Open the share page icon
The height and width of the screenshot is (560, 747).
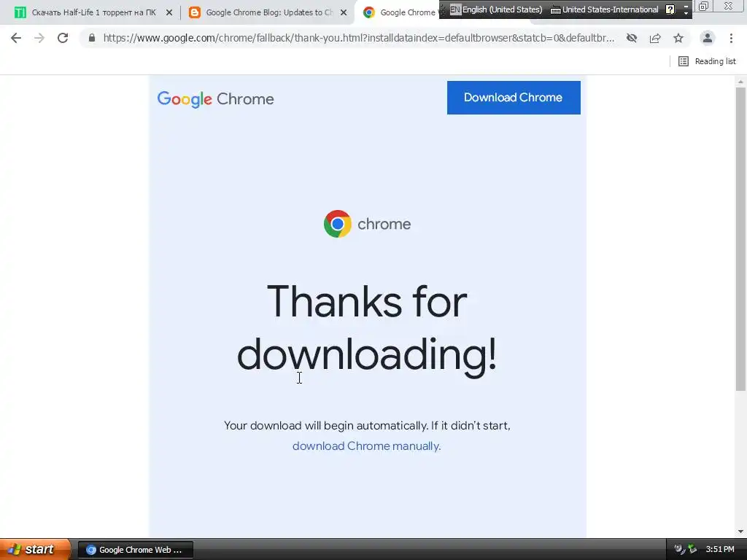coord(655,38)
